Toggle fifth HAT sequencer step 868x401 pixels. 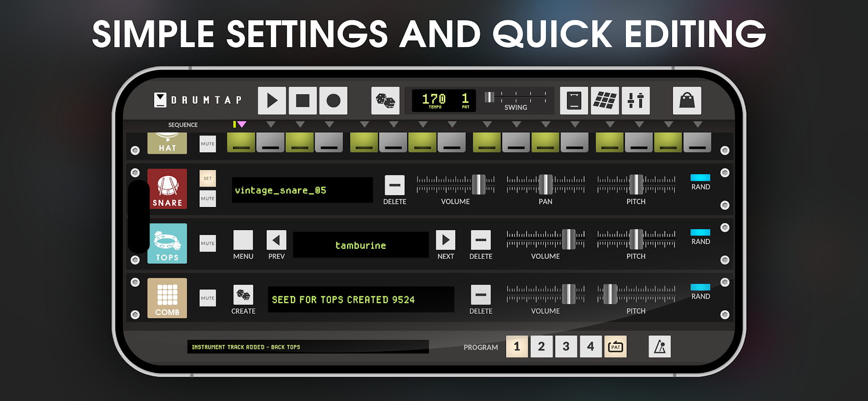364,142
